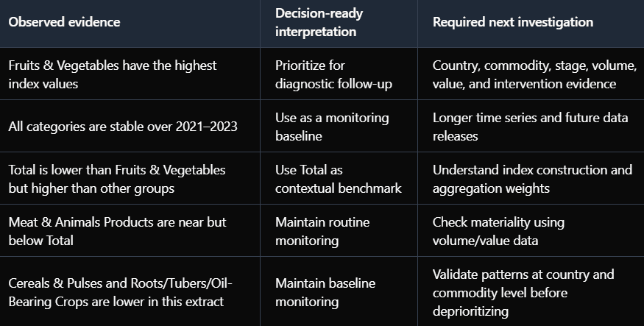The image size is (644, 326).
Task: Select 'Cereals & Pulses and Roots/Tubers' cell
Action: coord(130,291)
